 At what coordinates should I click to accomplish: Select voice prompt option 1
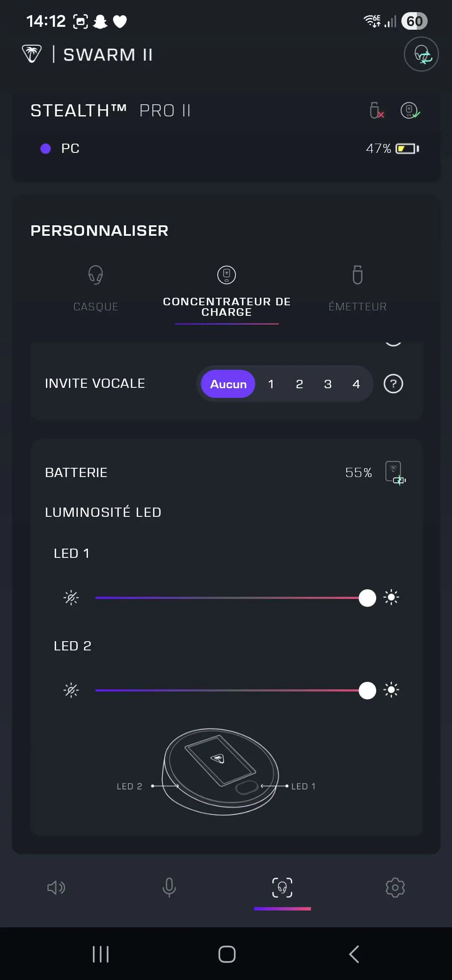[271, 384]
